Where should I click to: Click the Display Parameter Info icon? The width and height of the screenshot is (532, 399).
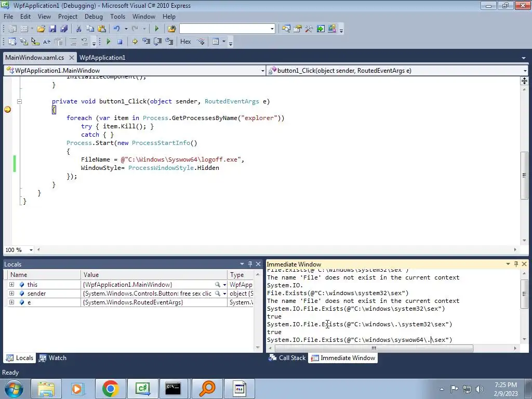pos(24,42)
